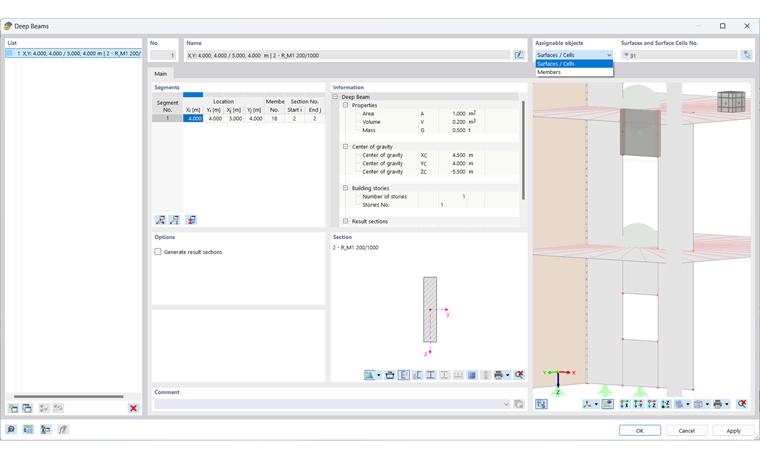Choose Surfaces / Cells dropdown option

[574, 64]
